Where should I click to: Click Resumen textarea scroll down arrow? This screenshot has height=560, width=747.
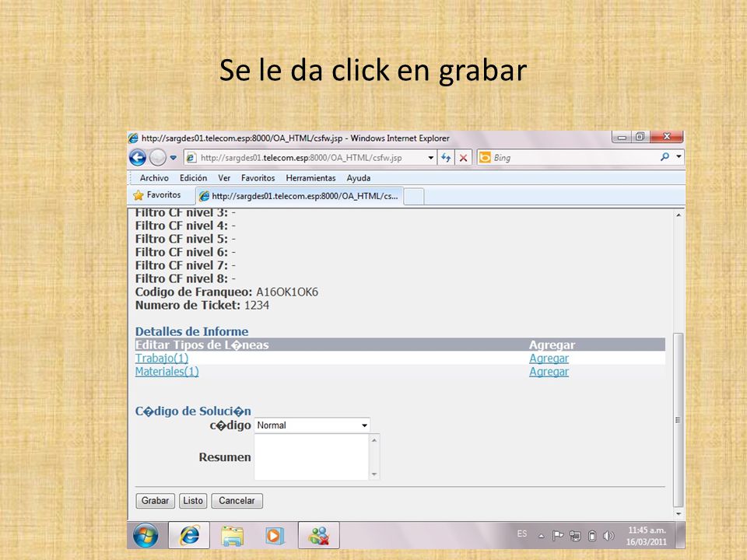tap(374, 474)
